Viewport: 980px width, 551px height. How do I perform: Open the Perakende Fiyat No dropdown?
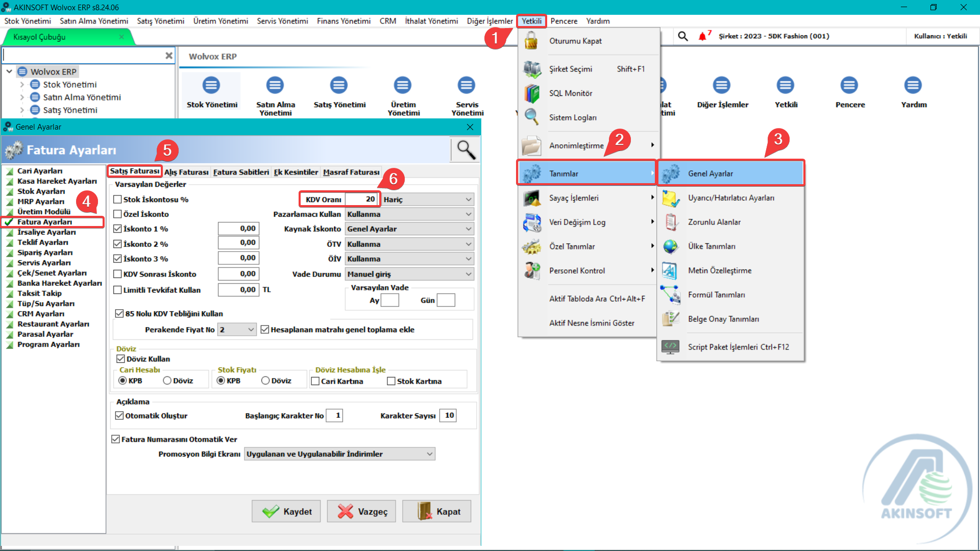(x=237, y=330)
